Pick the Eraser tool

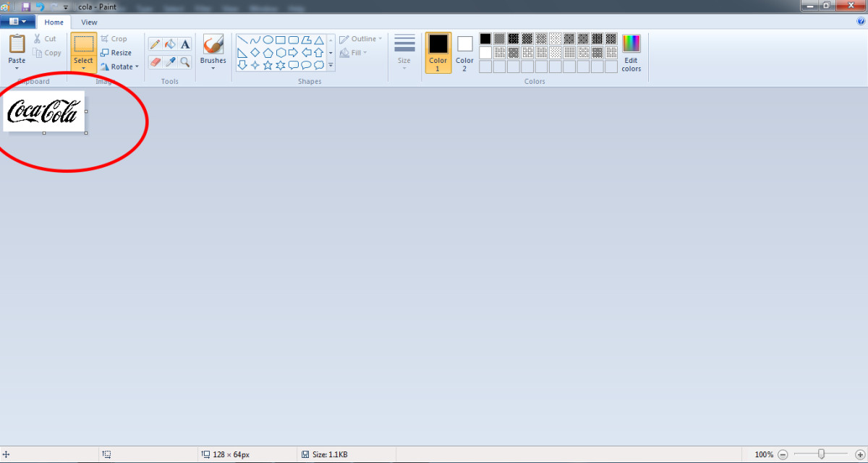click(x=155, y=62)
